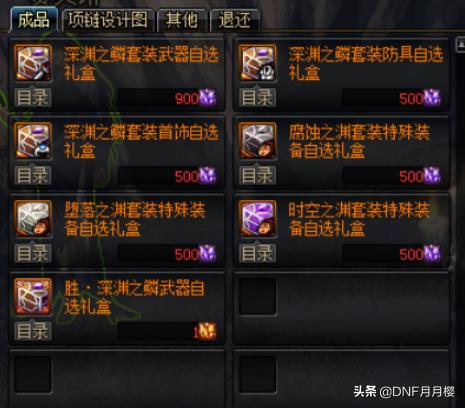Click the 堕落之渊套装特殊装备 gift box icon
Screen dimensions: 465x408
point(33,218)
